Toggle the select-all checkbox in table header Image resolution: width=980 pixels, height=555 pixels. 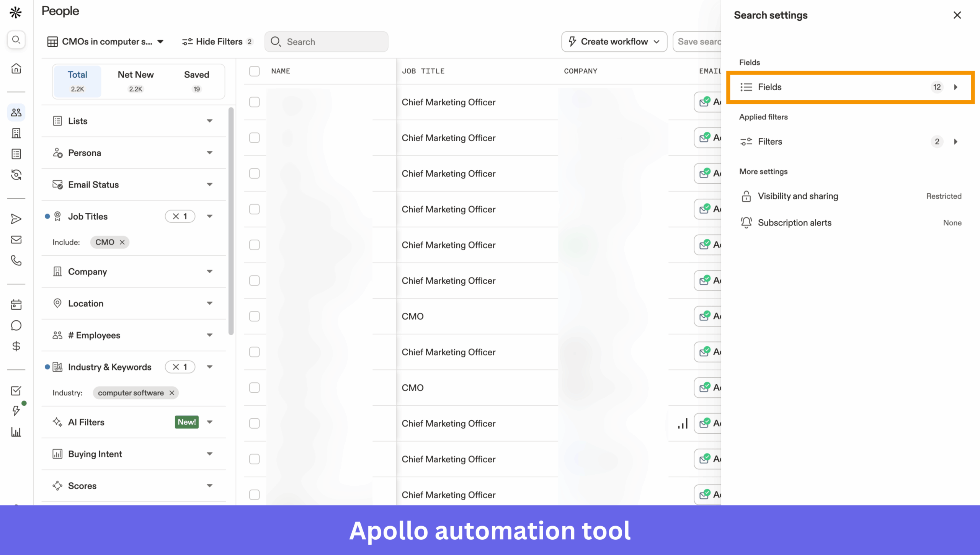[254, 71]
